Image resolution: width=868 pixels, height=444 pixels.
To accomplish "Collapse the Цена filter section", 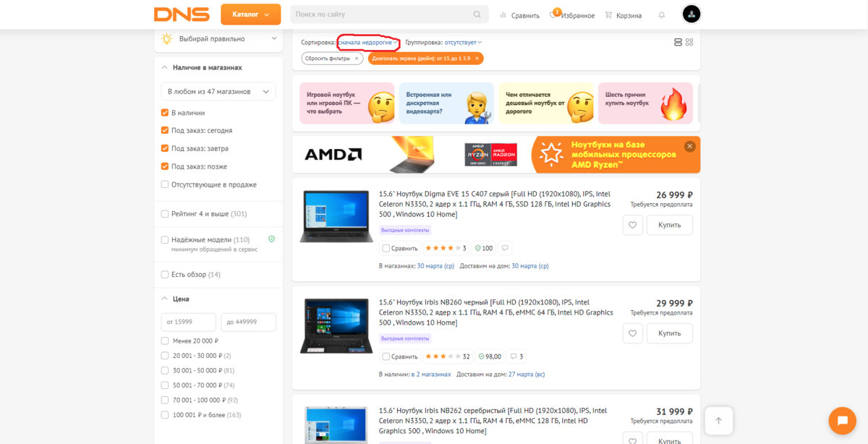I will point(165,299).
